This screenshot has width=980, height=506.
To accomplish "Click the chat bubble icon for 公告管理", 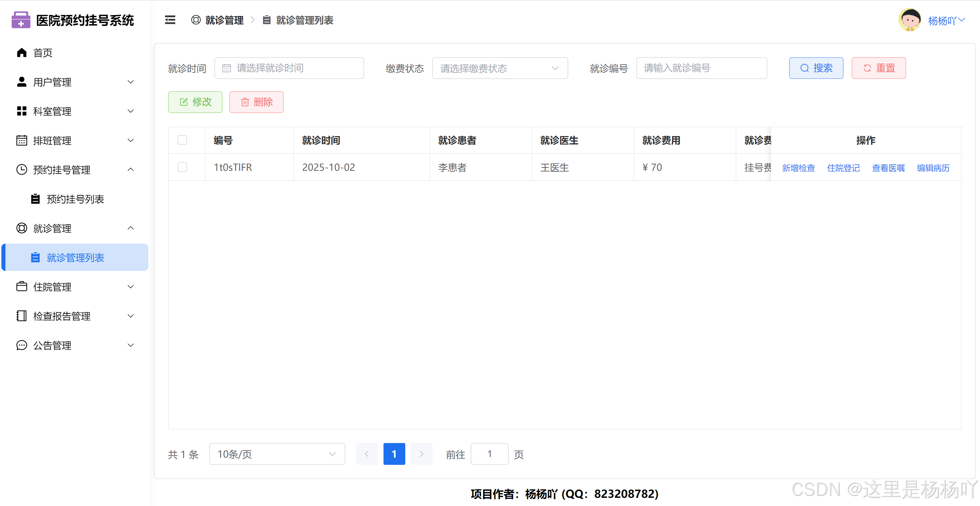I will 22,345.
